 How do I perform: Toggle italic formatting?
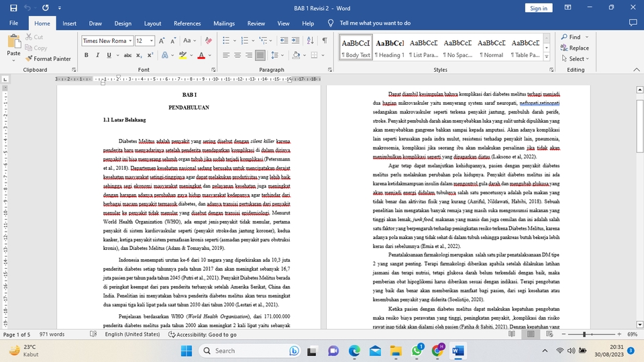(98, 55)
